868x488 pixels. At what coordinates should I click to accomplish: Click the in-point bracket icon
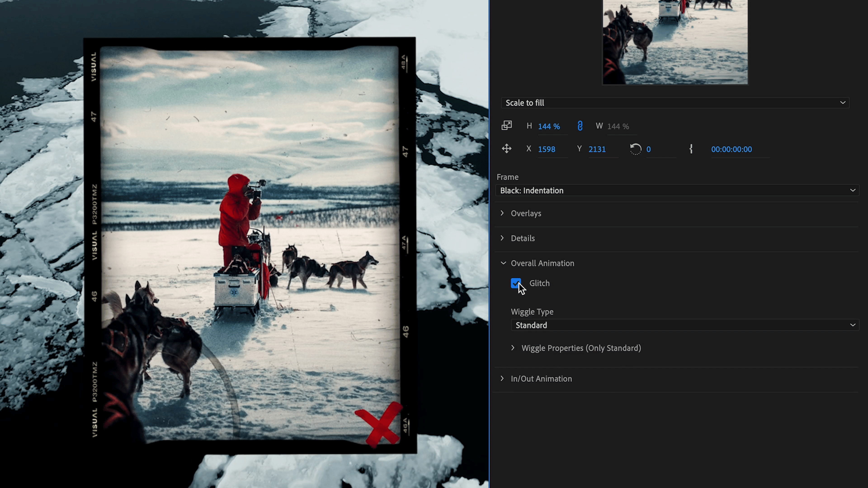point(691,149)
